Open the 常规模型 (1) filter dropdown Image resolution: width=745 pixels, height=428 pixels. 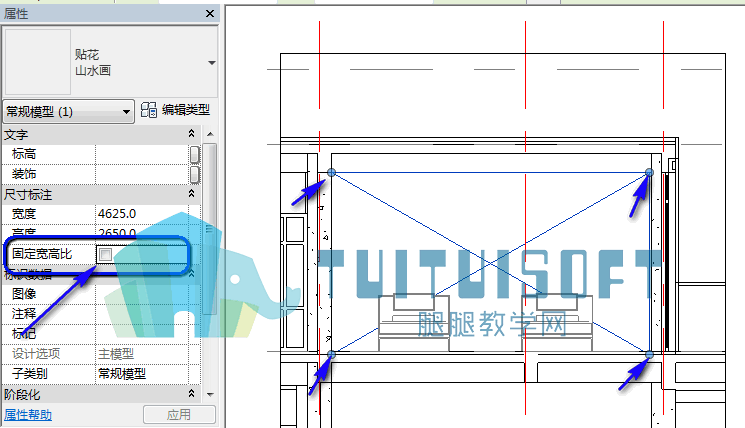68,112
